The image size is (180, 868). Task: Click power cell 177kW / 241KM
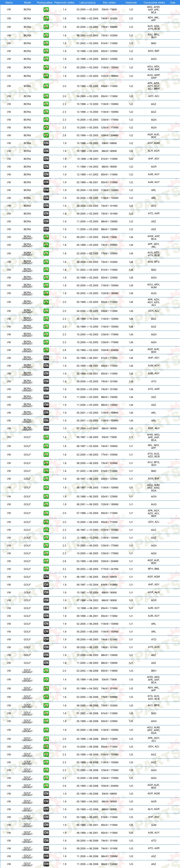109,569
